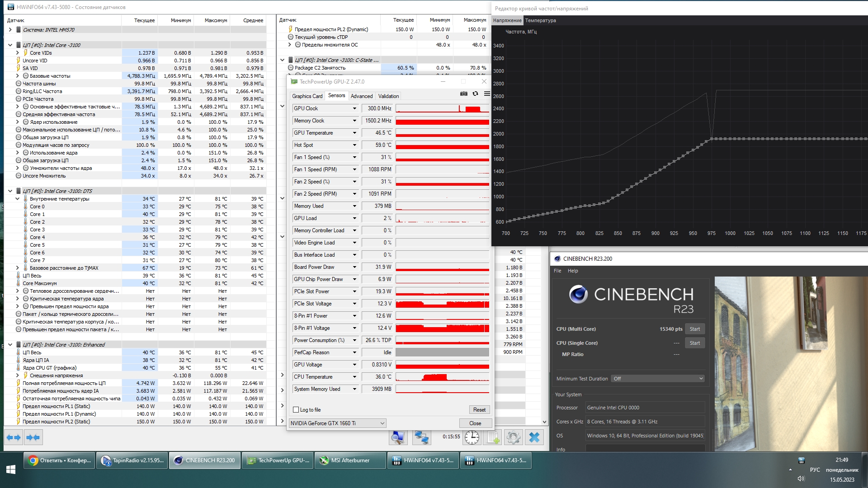This screenshot has width=868, height=488.
Task: Open the Advanced tab in GPU-Z
Action: pyautogui.click(x=362, y=96)
